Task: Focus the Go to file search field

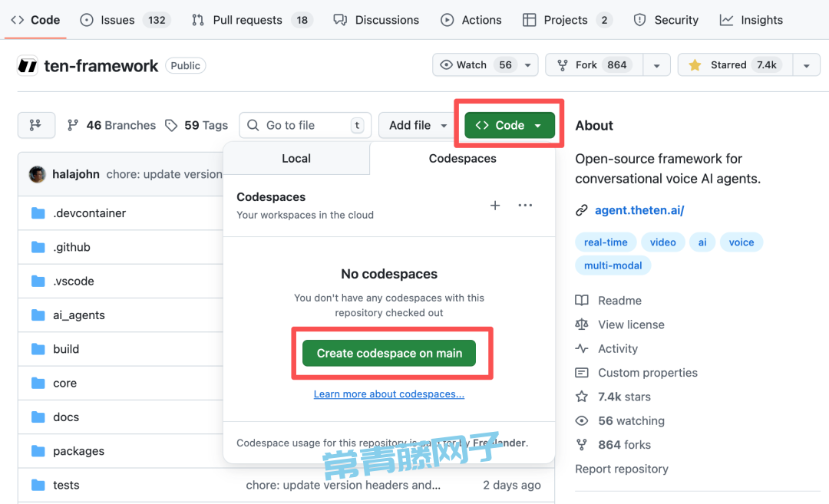Action: tap(305, 125)
